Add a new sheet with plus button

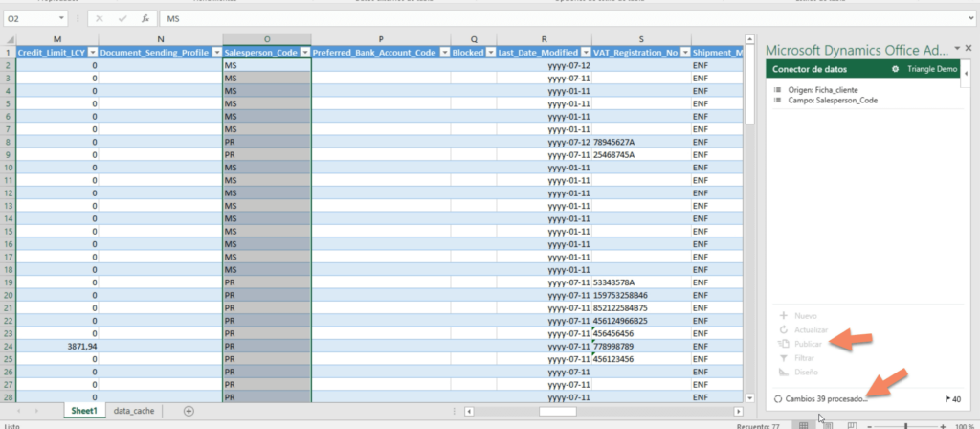189,411
